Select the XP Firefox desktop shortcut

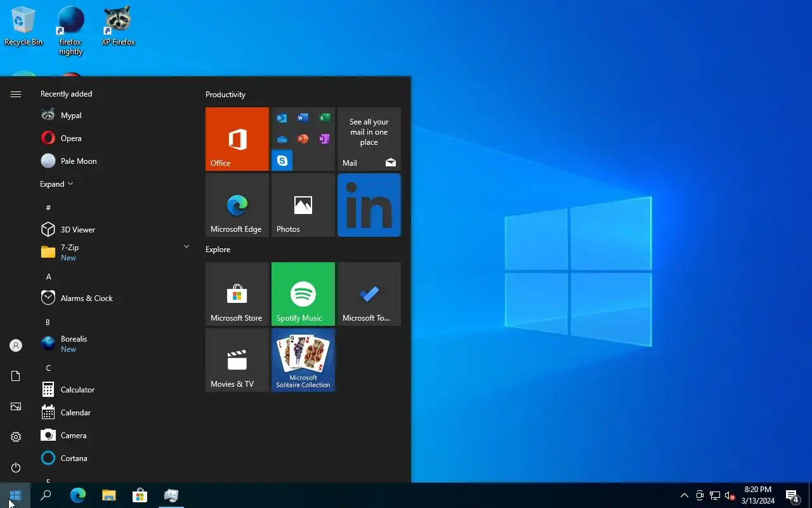click(118, 26)
